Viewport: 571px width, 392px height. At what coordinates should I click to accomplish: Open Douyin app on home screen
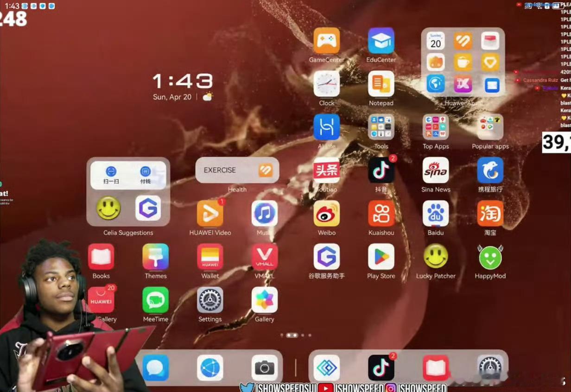tap(381, 170)
